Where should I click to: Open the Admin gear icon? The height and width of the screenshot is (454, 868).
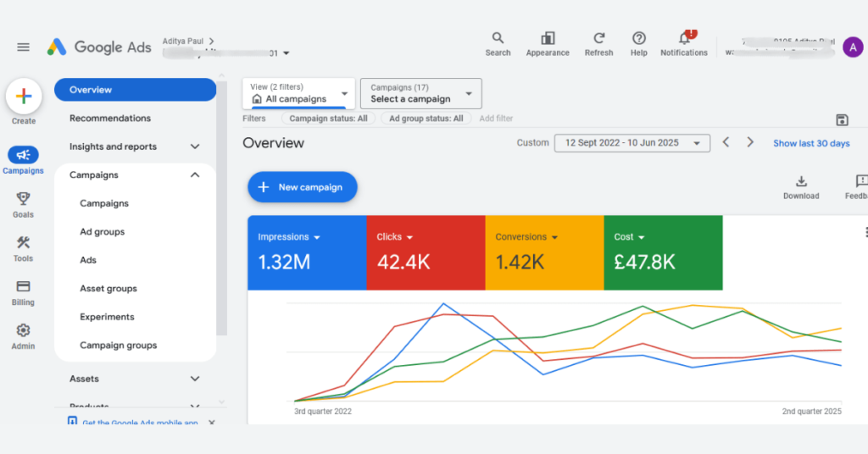tap(23, 330)
